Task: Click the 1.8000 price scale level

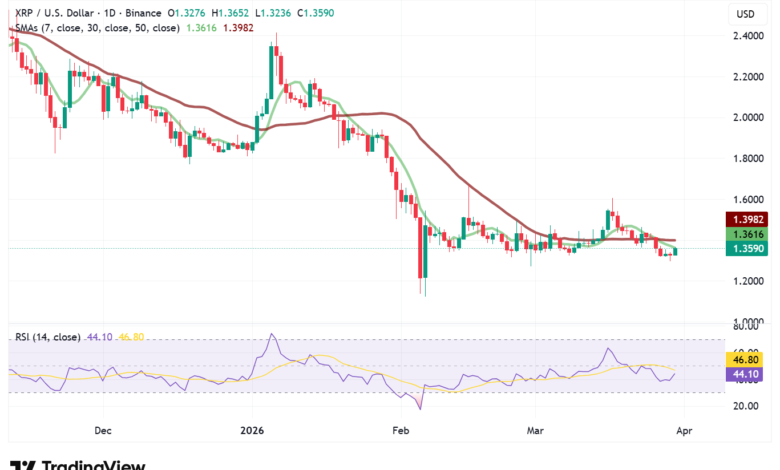Action: [746, 158]
